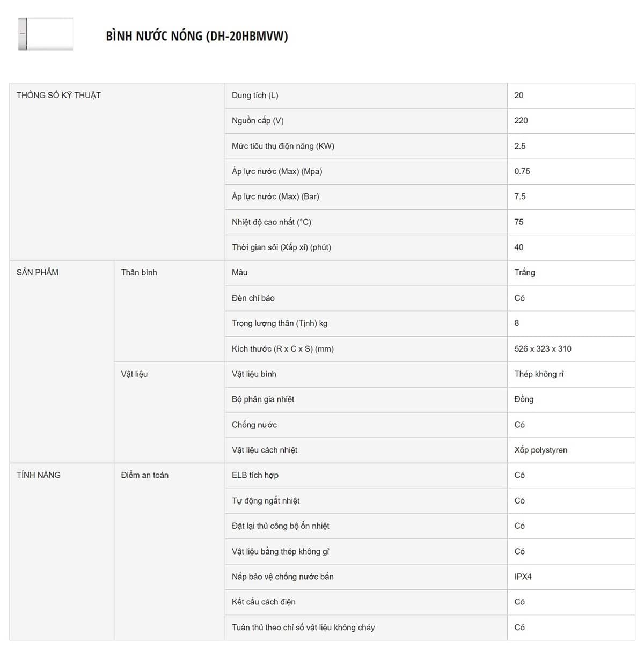Viewport: 644px width, 649px height.
Task: Select the SẢN PHẨM section header cell
Action: point(38,272)
